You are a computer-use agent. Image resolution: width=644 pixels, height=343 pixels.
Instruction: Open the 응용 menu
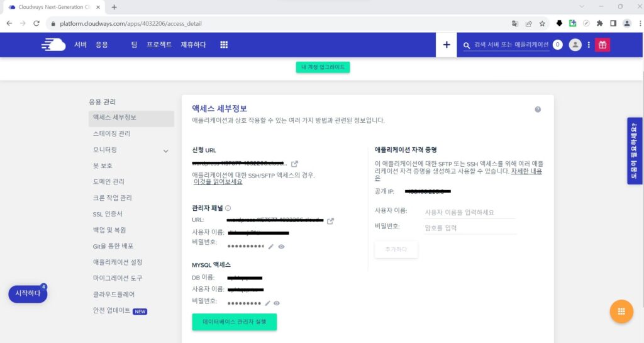[x=102, y=45]
